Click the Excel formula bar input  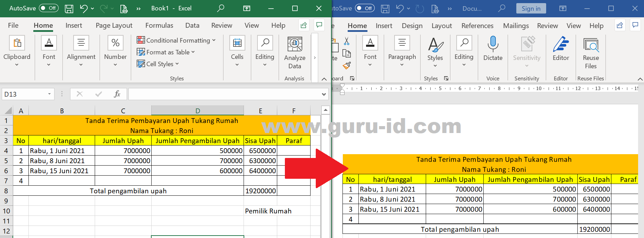point(225,94)
